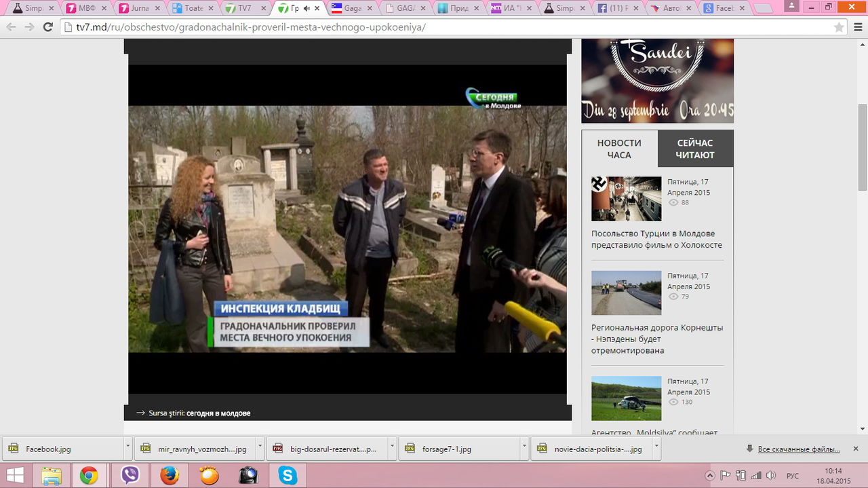Launch Firefox from the taskbar

[170, 475]
